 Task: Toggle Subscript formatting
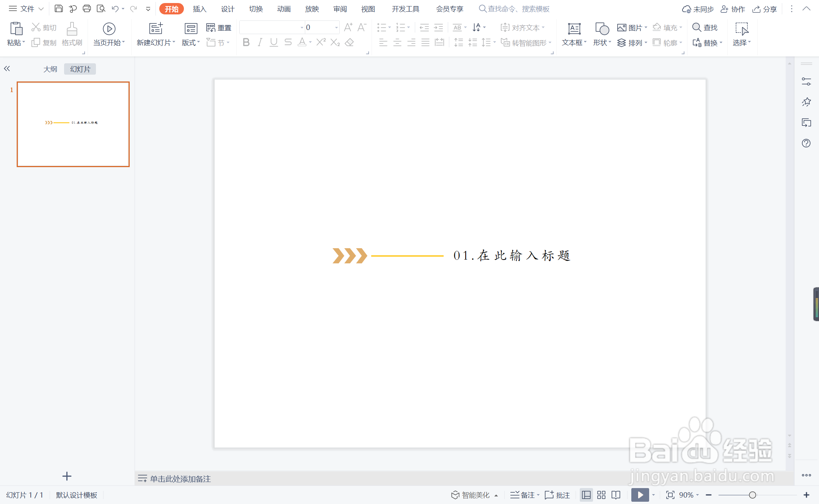(335, 42)
